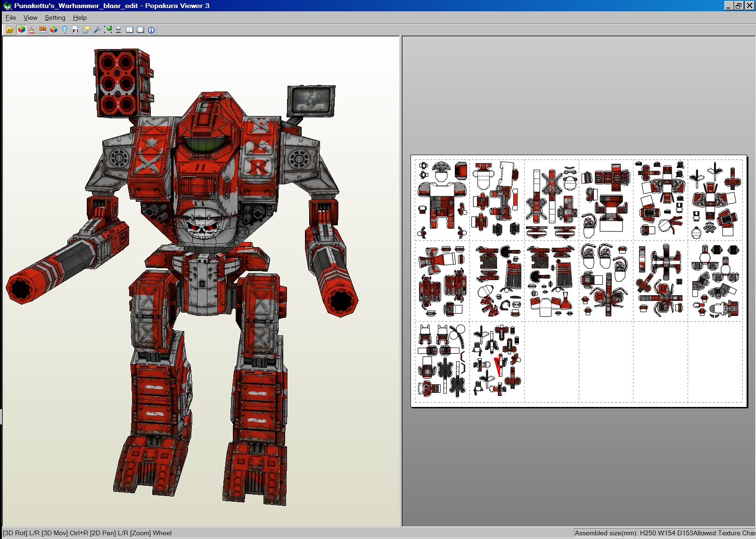Click the two-pane split layout icon
The image size is (756, 539).
click(x=130, y=30)
